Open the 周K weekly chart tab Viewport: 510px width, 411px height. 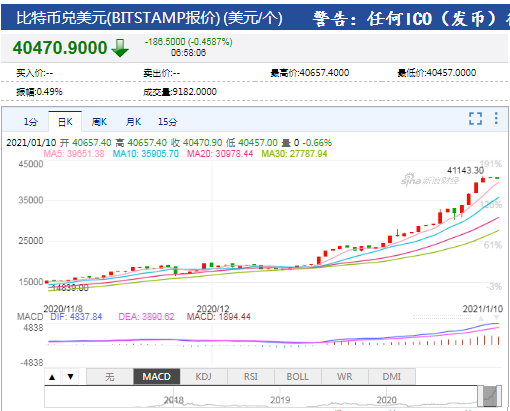99,122
